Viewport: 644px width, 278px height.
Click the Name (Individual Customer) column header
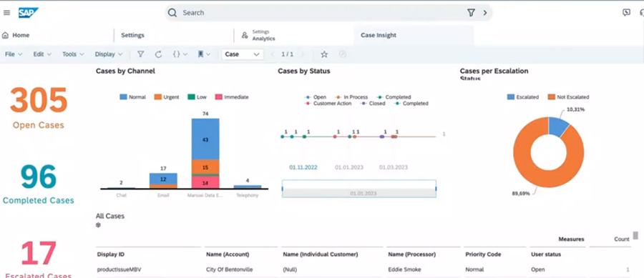point(321,254)
